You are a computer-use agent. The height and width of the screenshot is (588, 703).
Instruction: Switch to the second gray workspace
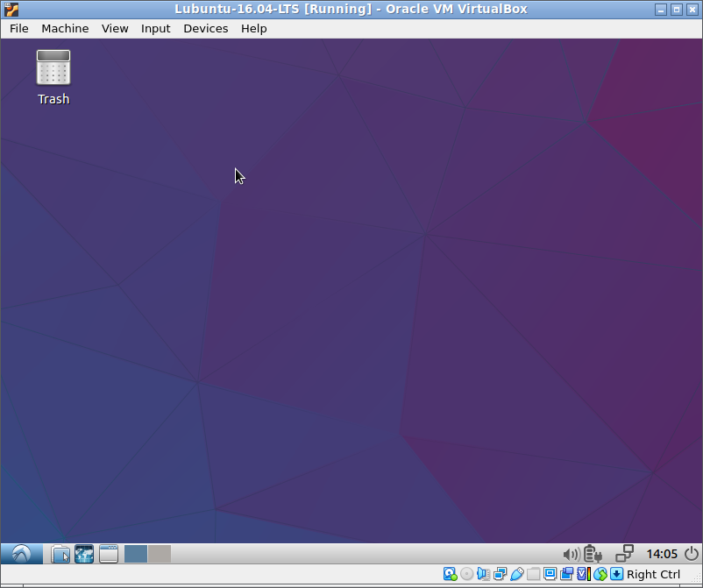pyautogui.click(x=160, y=554)
